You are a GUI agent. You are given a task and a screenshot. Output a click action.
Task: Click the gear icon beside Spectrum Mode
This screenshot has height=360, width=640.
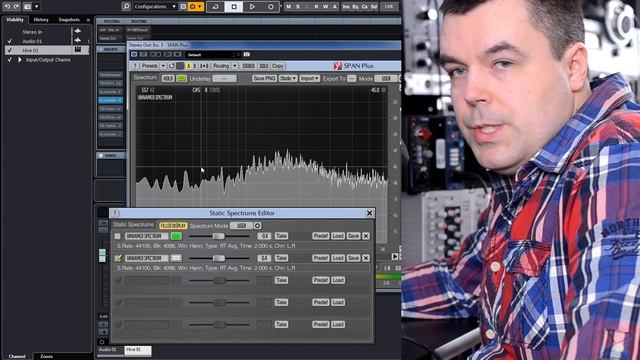coord(258,226)
